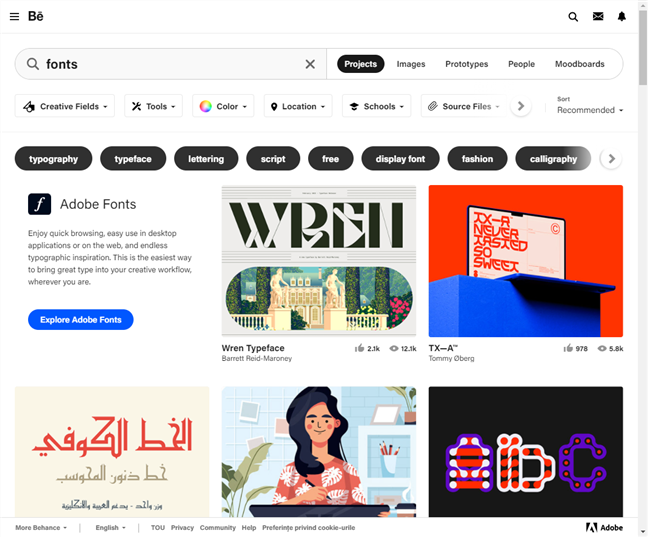The height and width of the screenshot is (537, 648).
Task: Open the Privacy footer link
Action: [x=182, y=527]
